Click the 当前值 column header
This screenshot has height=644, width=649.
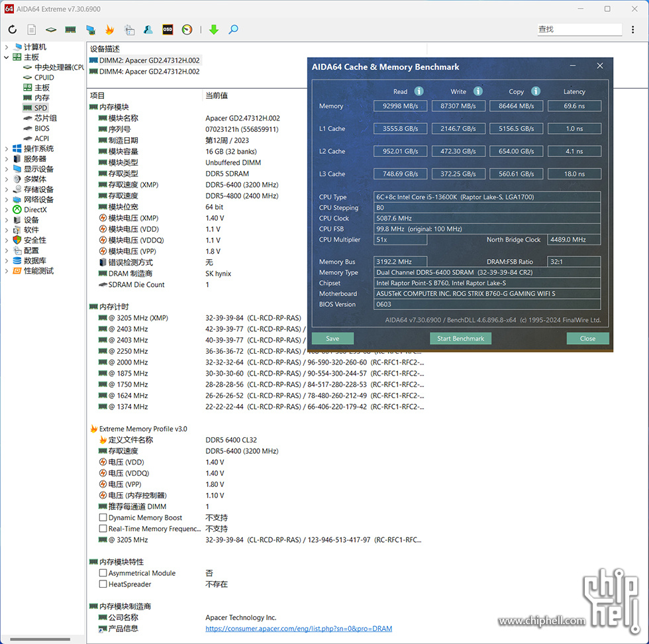[x=217, y=95]
